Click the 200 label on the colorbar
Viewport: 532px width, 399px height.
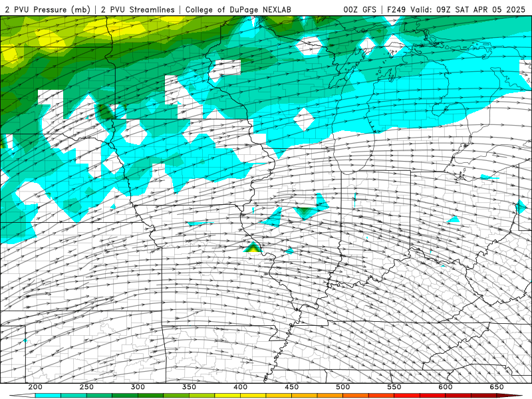click(x=35, y=387)
